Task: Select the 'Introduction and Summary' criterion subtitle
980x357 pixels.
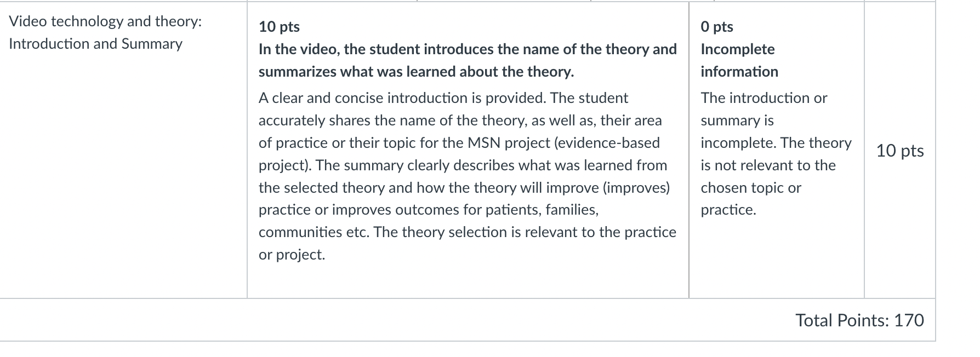Action: point(95,44)
